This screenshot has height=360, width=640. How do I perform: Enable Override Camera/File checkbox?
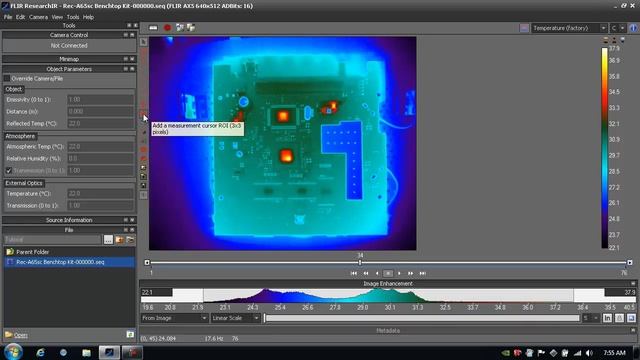click(7, 78)
